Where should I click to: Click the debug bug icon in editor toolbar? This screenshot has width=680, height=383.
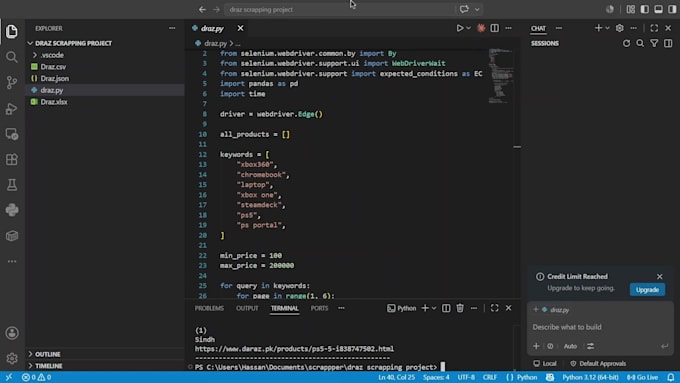(x=481, y=28)
